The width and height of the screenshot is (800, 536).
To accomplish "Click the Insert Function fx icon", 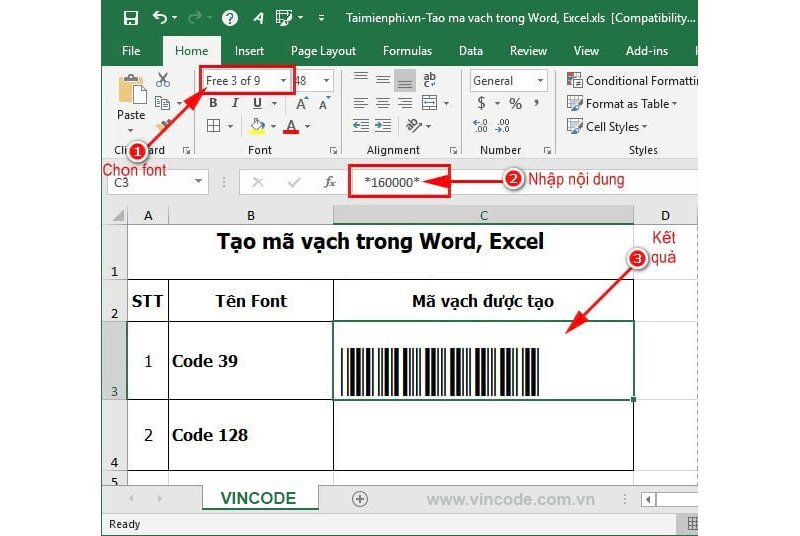I will (x=329, y=182).
